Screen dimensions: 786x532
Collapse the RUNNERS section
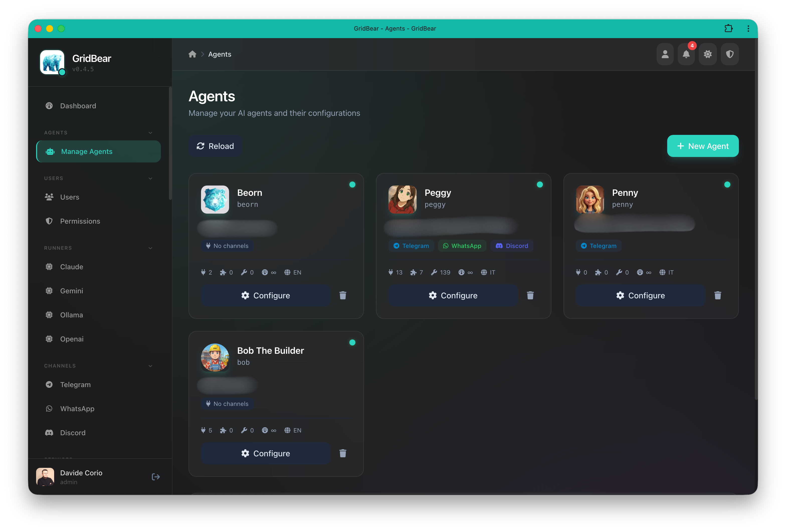click(x=150, y=247)
